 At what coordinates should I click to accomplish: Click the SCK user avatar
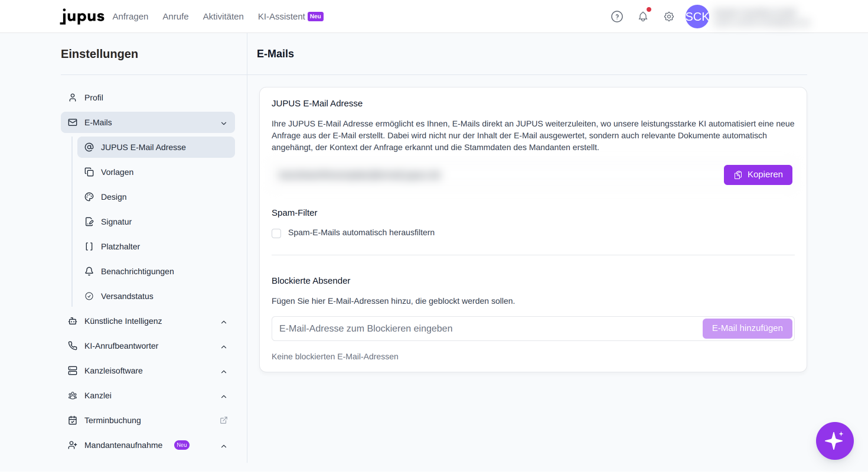(697, 17)
